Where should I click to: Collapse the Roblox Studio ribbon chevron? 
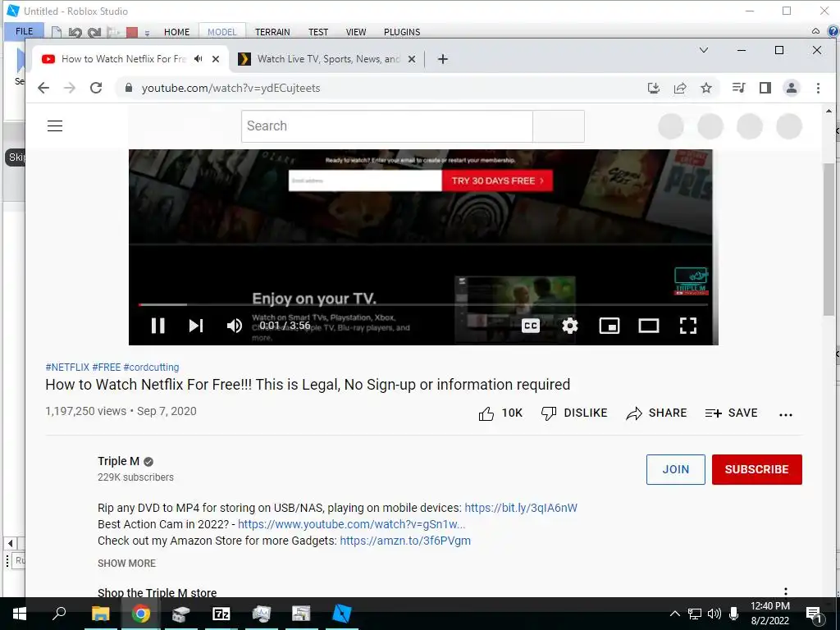pyautogui.click(x=815, y=31)
